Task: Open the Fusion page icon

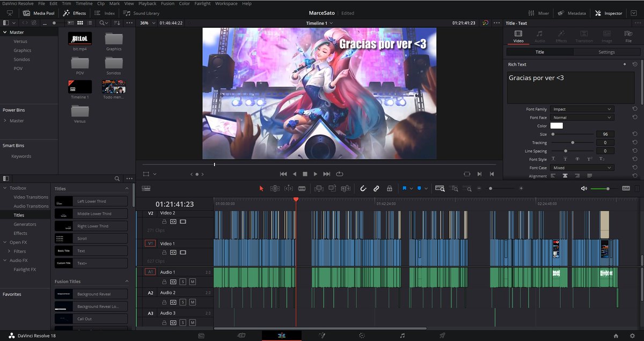Action: pos(322,336)
